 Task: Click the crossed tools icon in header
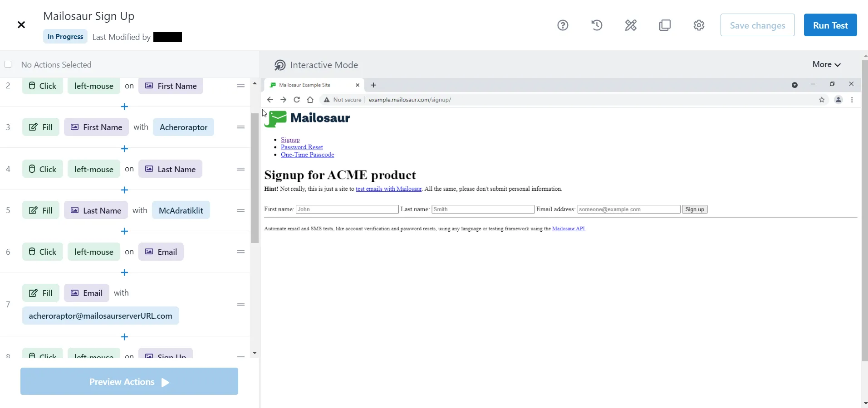coord(631,25)
